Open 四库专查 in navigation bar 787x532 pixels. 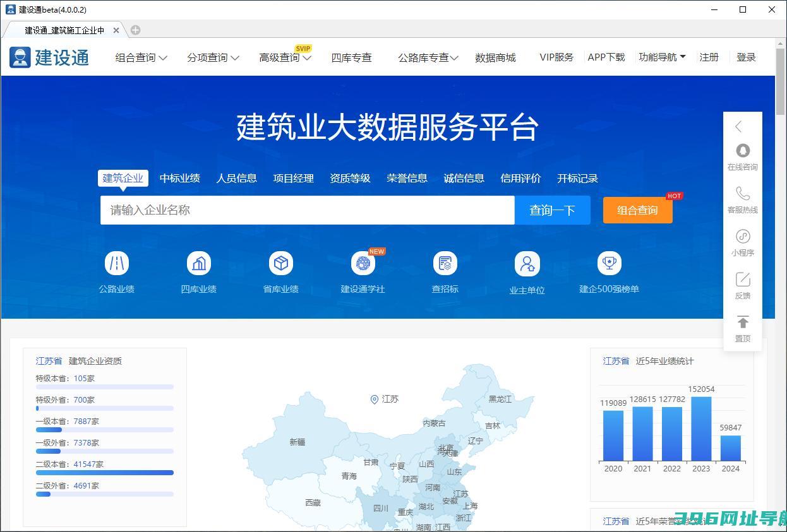351,57
